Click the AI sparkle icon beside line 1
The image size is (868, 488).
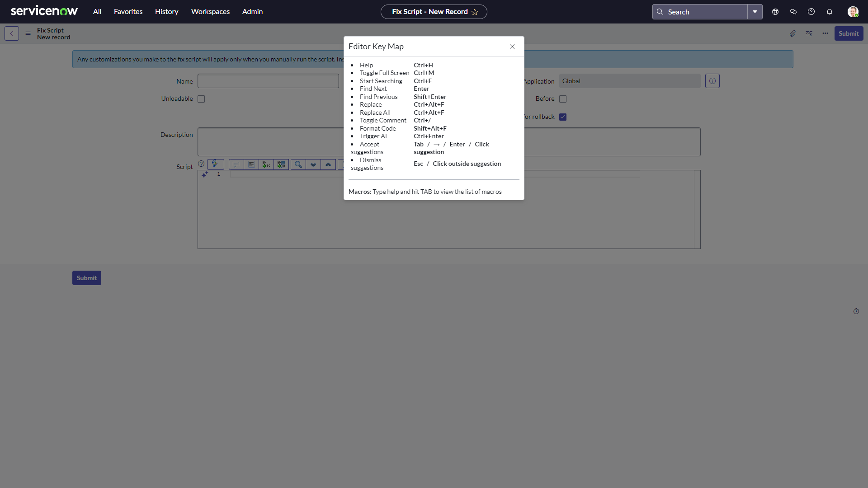coord(205,174)
